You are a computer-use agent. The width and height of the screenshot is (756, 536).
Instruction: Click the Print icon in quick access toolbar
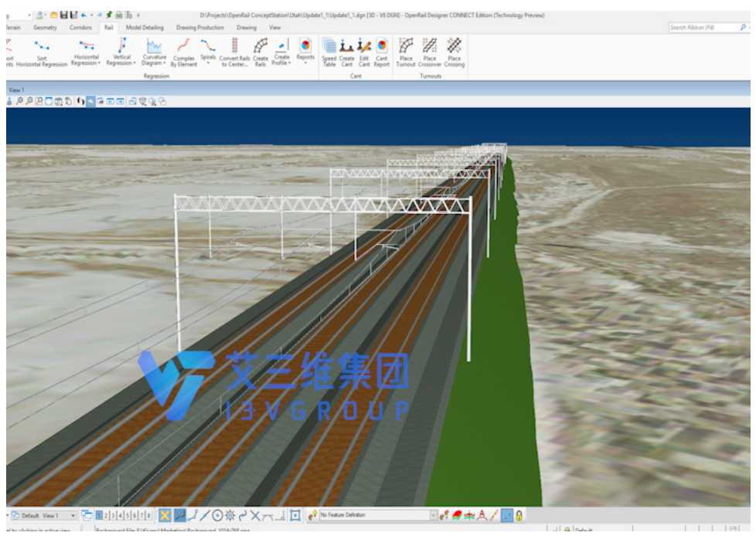pos(118,15)
